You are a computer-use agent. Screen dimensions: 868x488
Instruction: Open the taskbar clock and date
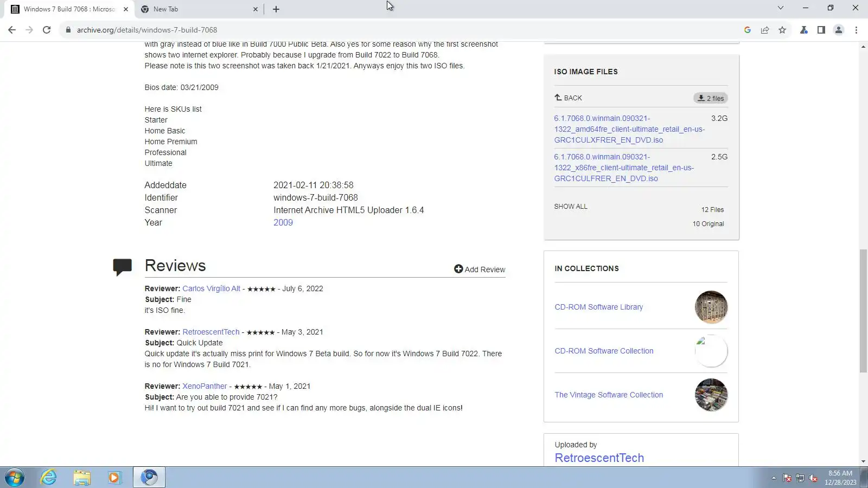tap(840, 478)
